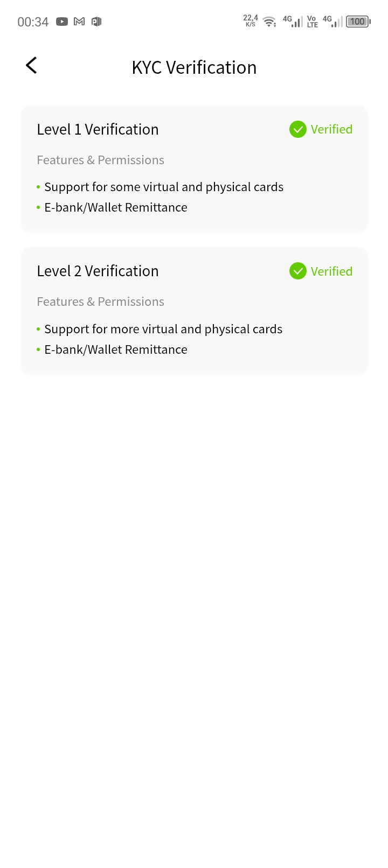Tap the back arrow icon
The image size is (388, 868).
(x=31, y=66)
